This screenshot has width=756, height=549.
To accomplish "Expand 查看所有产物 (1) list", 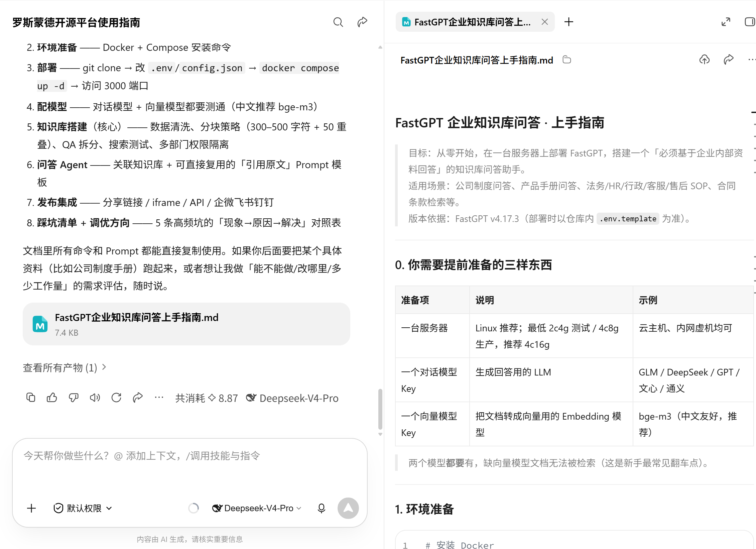I will click(x=65, y=367).
